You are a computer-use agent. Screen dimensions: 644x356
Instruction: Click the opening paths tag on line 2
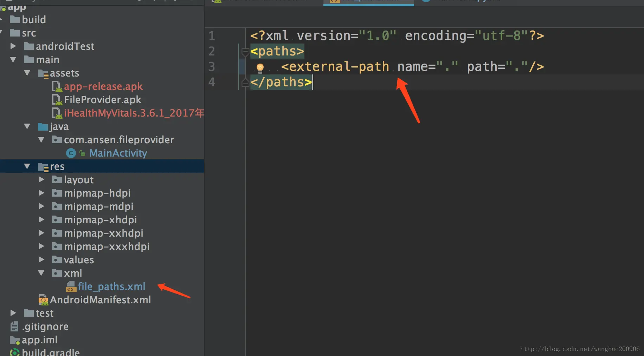click(x=277, y=51)
